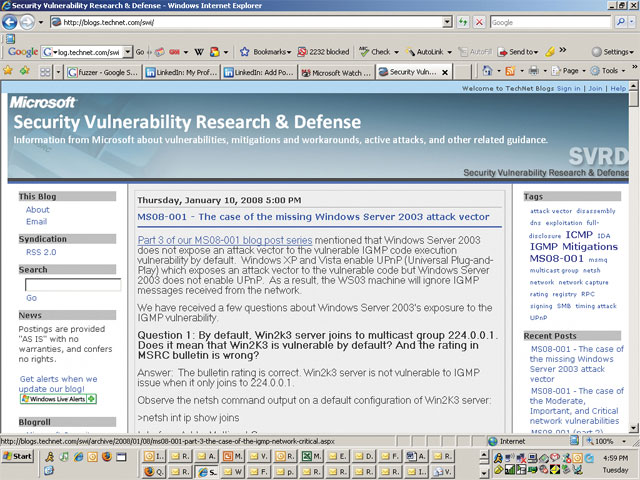The height and width of the screenshot is (480, 640).
Task: Click the Excel taskbar button
Action: tap(312, 456)
